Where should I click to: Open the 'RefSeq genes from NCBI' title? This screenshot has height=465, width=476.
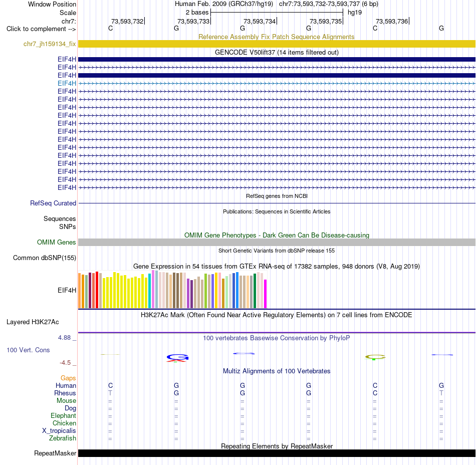(x=277, y=196)
